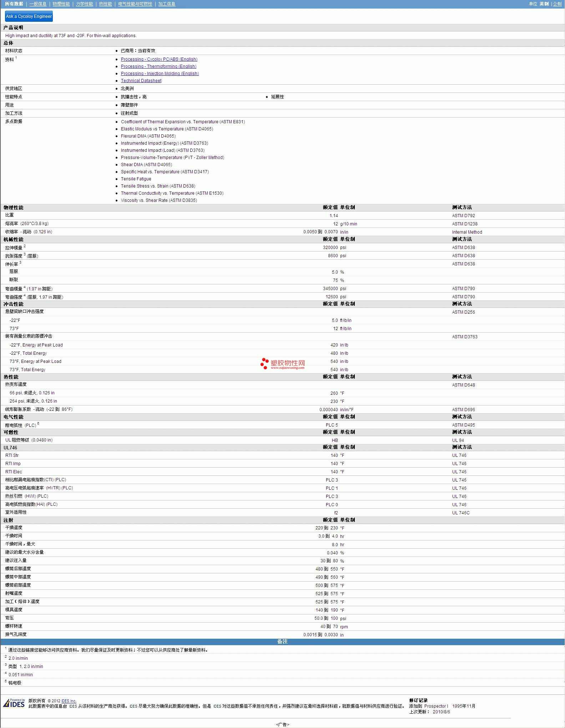Follow the IDES Inc. copyright link

pos(69,701)
